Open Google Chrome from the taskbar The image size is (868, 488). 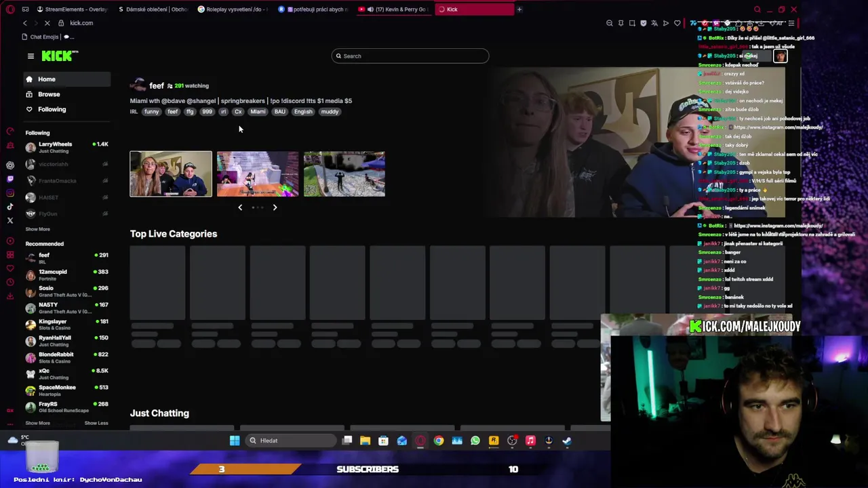tap(439, 441)
